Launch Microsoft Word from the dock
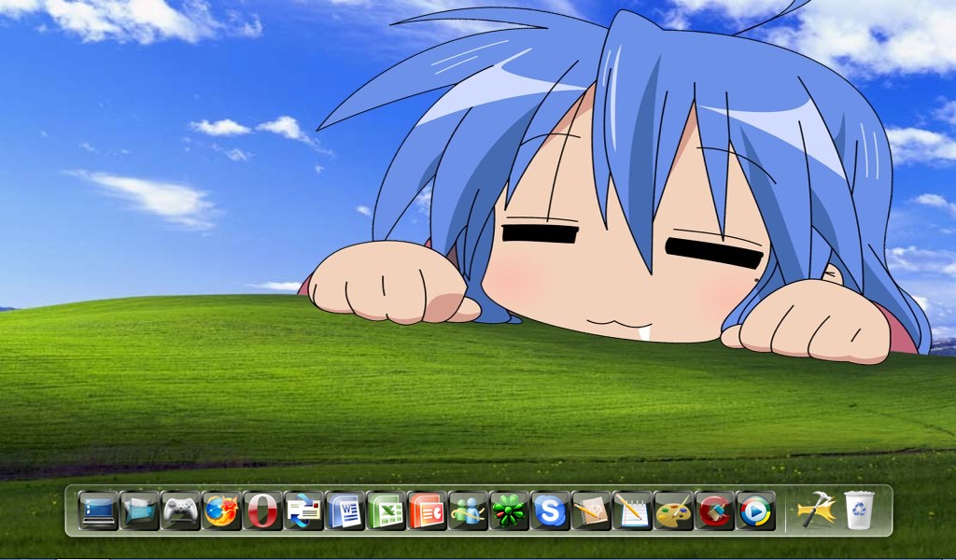 344,510
